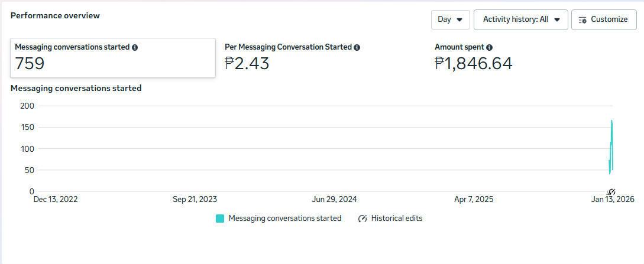Open the Day time breakdown dropdown
This screenshot has width=644, height=264.
[450, 19]
